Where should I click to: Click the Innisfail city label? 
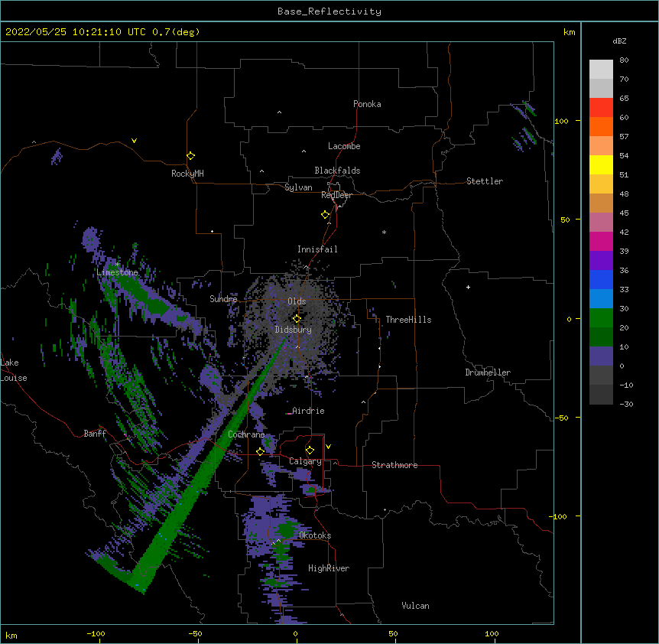pos(317,249)
